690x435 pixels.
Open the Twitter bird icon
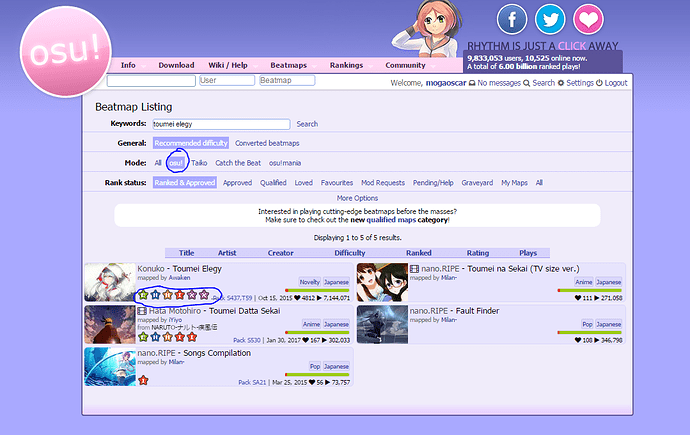[x=550, y=19]
